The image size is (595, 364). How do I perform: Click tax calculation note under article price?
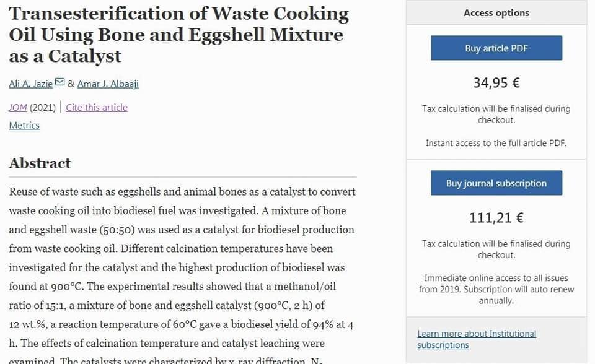[x=496, y=115]
